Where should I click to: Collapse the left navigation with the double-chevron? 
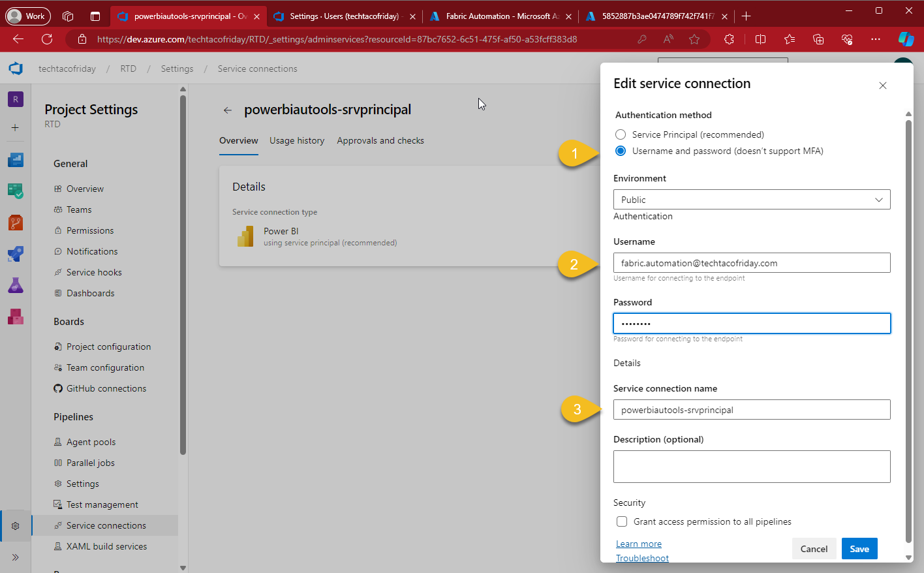[15, 557]
